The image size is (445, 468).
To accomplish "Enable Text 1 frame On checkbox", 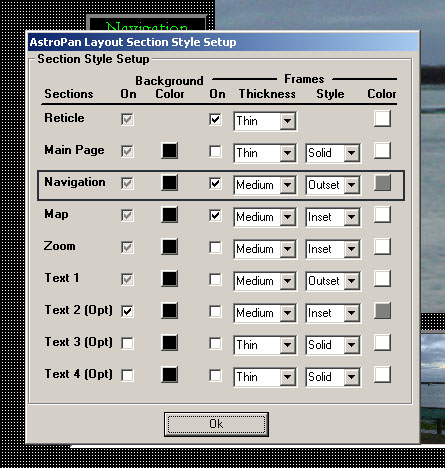I will [x=215, y=279].
